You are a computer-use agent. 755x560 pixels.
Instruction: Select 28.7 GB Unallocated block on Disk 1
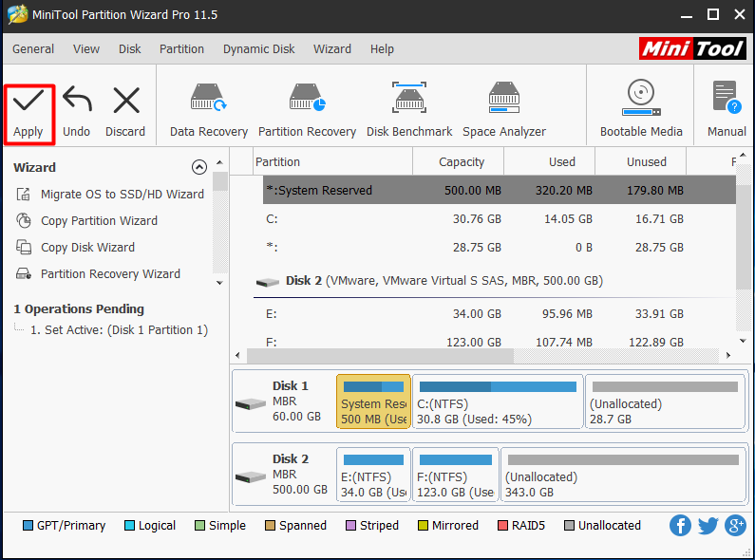[665, 401]
